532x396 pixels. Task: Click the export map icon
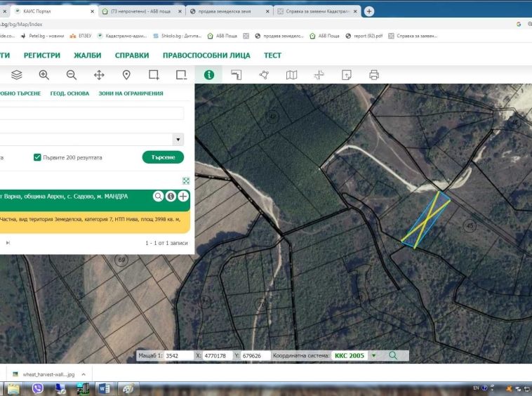point(347,74)
